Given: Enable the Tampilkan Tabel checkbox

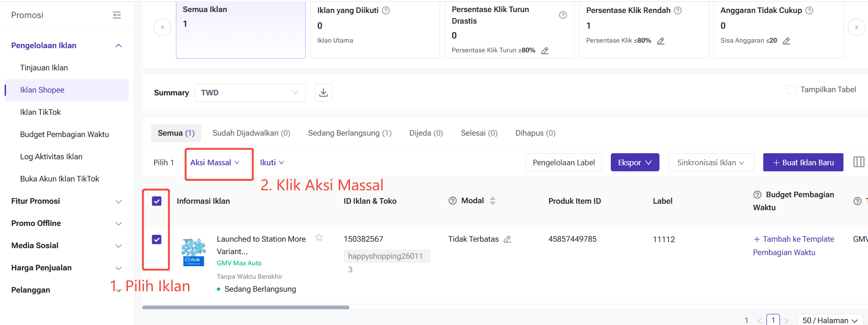Looking at the screenshot, I should click(x=792, y=89).
